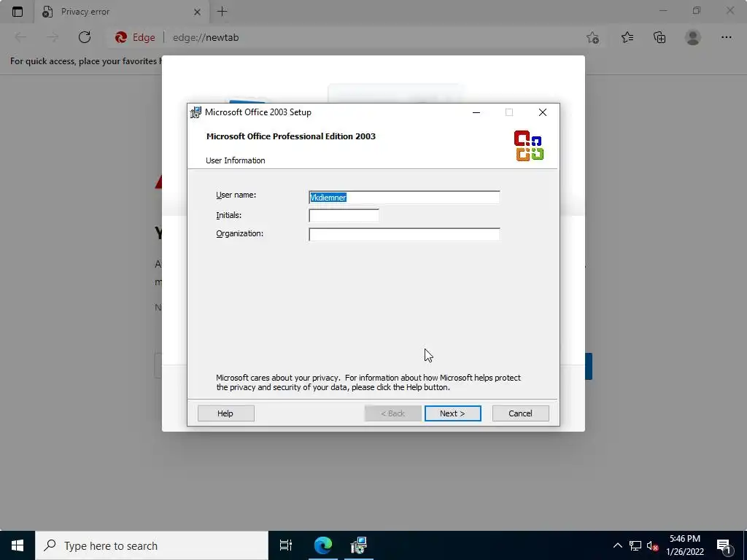Viewport: 747px width, 560px height.
Task: Open Edge Settings and more menu
Action: coord(726,37)
